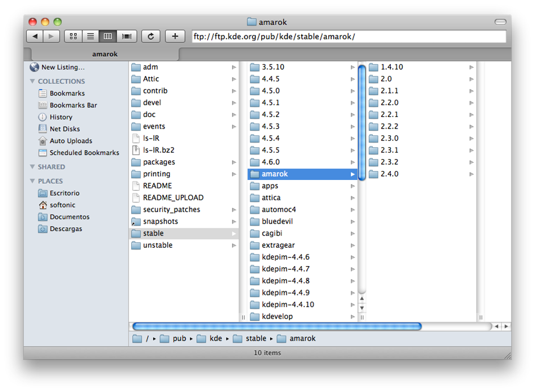Image resolution: width=535 pixels, height=392 pixels.
Task: Switch to list view mode
Action: coord(90,36)
